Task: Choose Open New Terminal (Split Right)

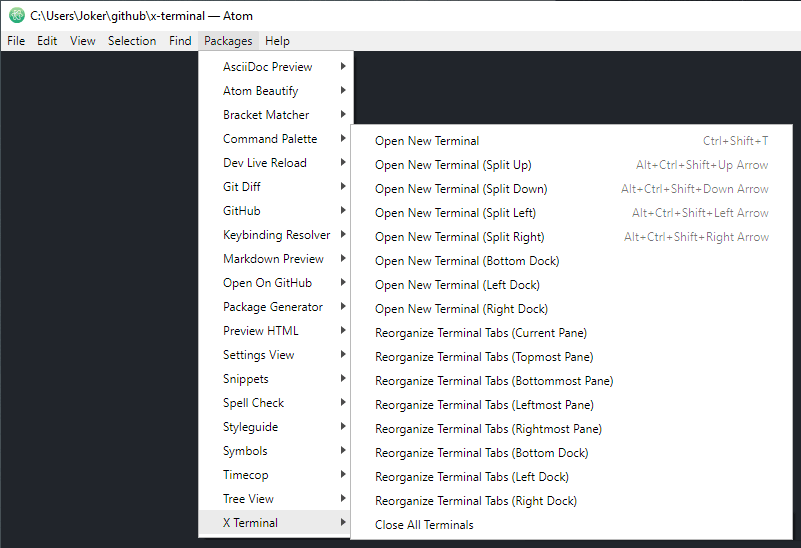Action: [572, 236]
